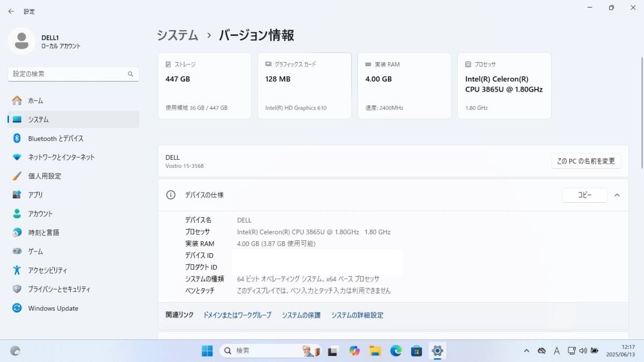This screenshot has width=644, height=362.
Task: Select 4.00 GB (3.87 GB 使用可能) value
Action: tap(276, 244)
